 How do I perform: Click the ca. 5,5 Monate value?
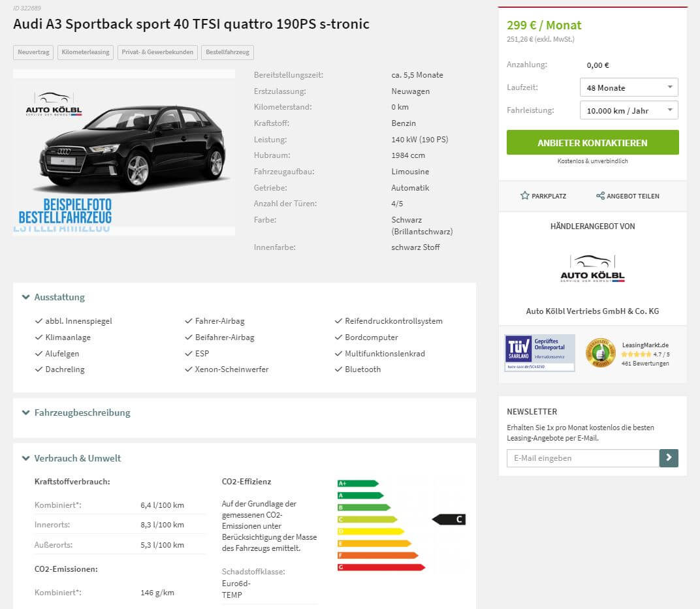[x=417, y=75]
